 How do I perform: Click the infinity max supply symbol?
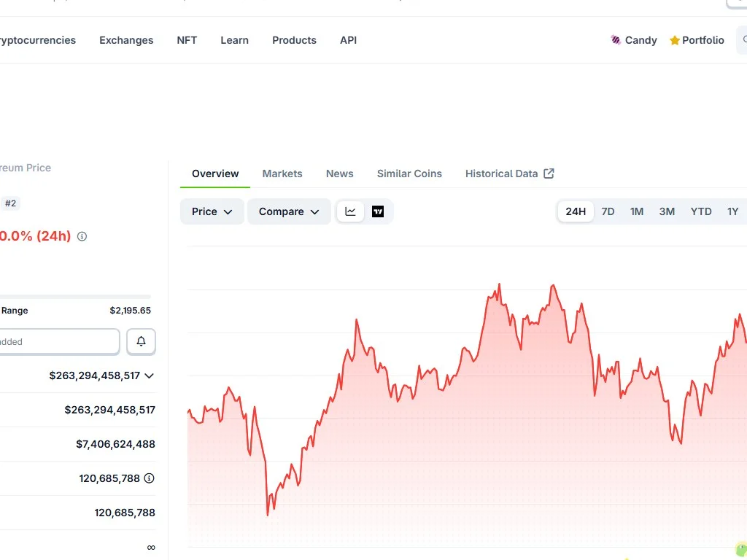(x=151, y=547)
